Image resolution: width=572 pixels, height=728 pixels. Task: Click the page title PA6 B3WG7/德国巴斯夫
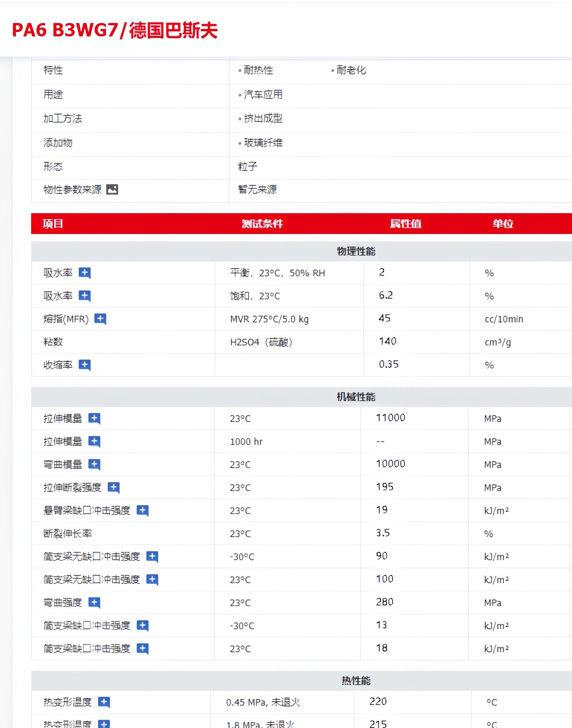coord(115,30)
